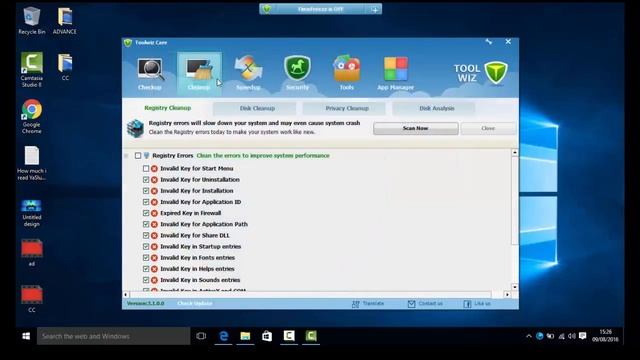Click the Contact us link

pyautogui.click(x=430, y=303)
